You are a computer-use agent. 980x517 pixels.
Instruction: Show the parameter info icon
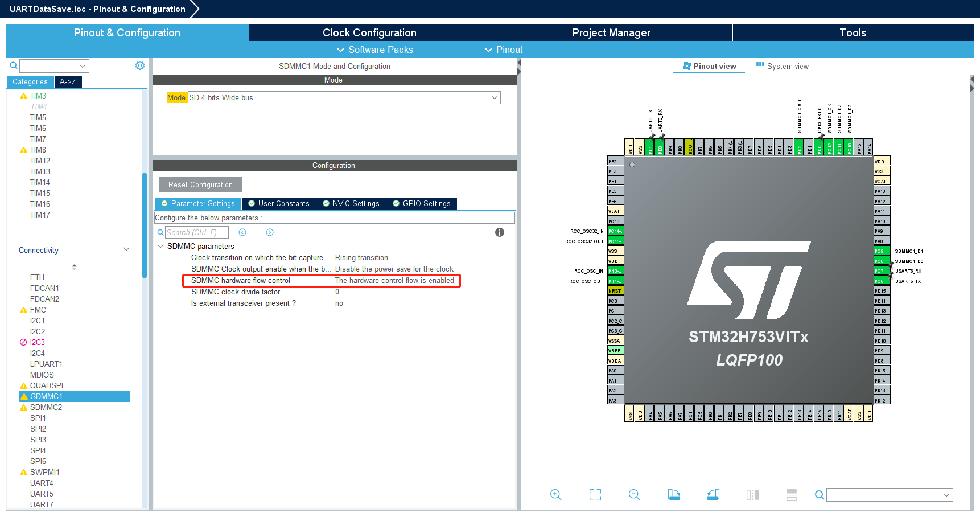500,232
